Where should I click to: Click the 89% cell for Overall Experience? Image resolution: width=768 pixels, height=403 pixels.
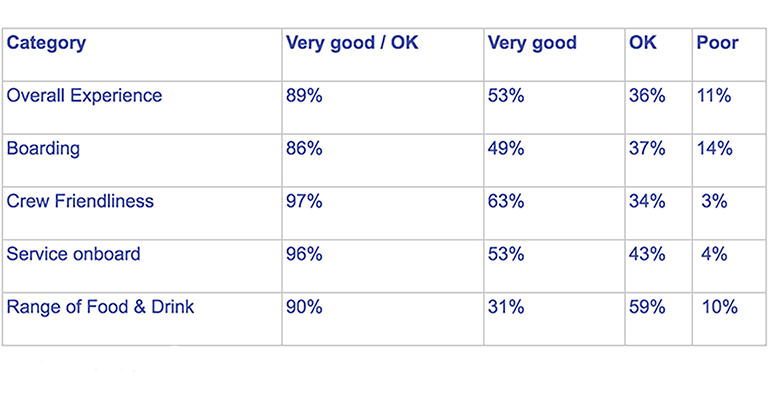[x=304, y=95]
